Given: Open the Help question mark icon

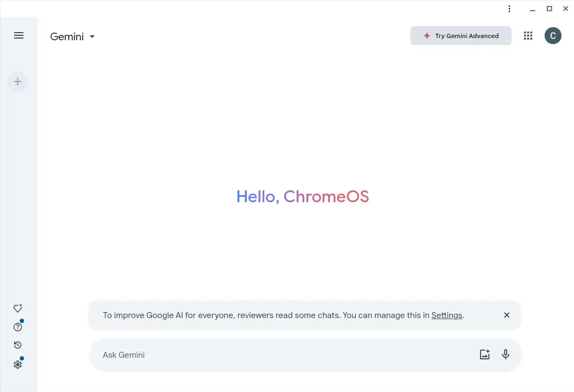Looking at the screenshot, I should 17,327.
